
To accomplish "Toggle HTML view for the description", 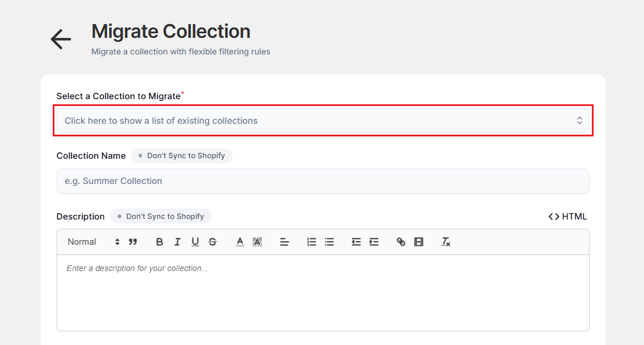I will coord(568,216).
